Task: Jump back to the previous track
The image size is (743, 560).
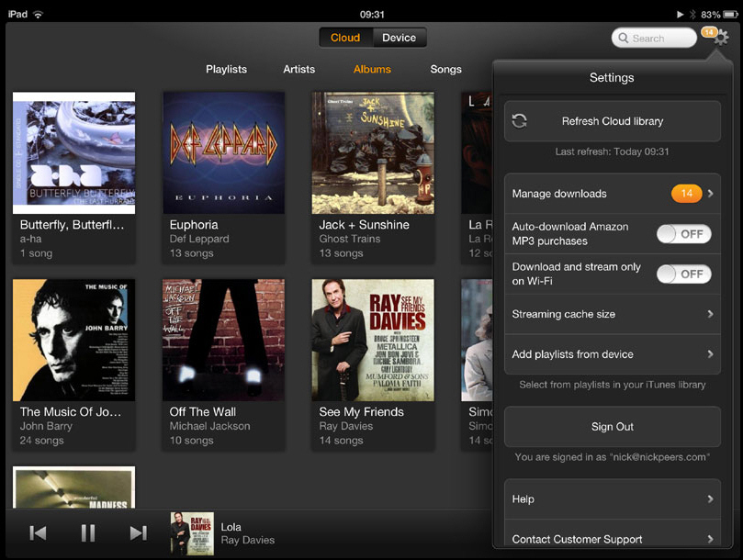Action: [x=38, y=532]
